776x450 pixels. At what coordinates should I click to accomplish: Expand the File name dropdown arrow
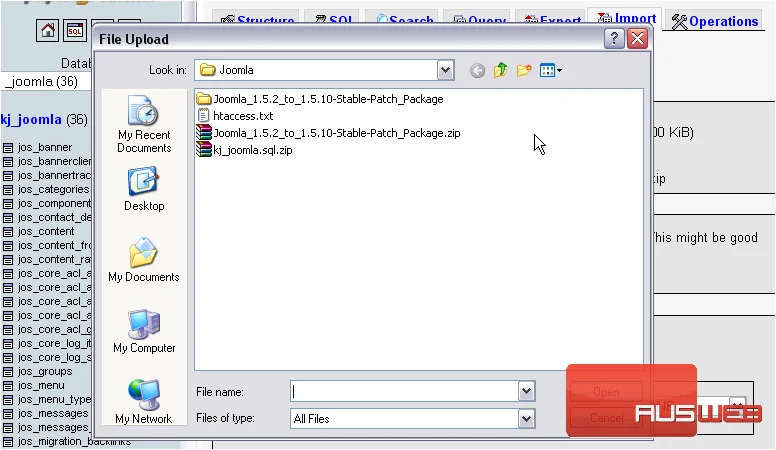pyautogui.click(x=526, y=392)
